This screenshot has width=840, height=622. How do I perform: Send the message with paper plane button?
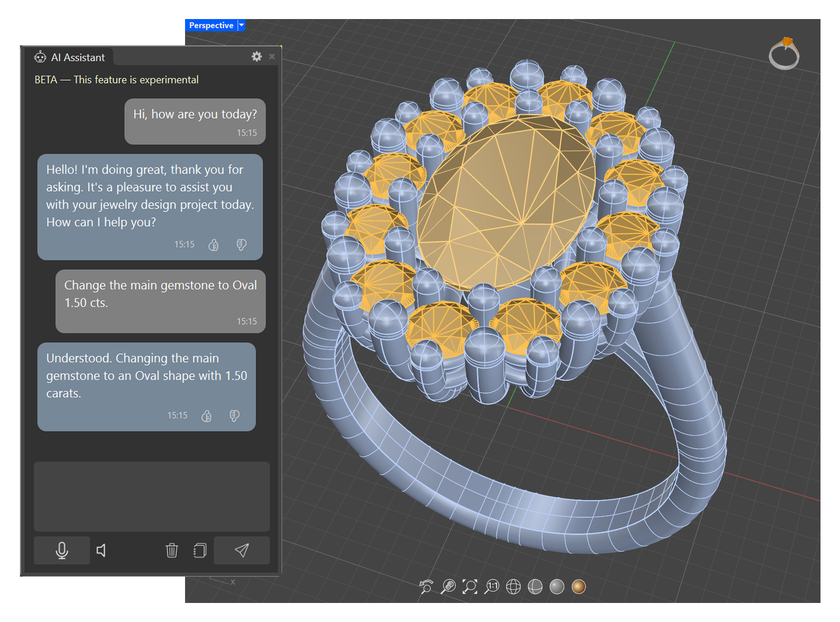pyautogui.click(x=241, y=550)
